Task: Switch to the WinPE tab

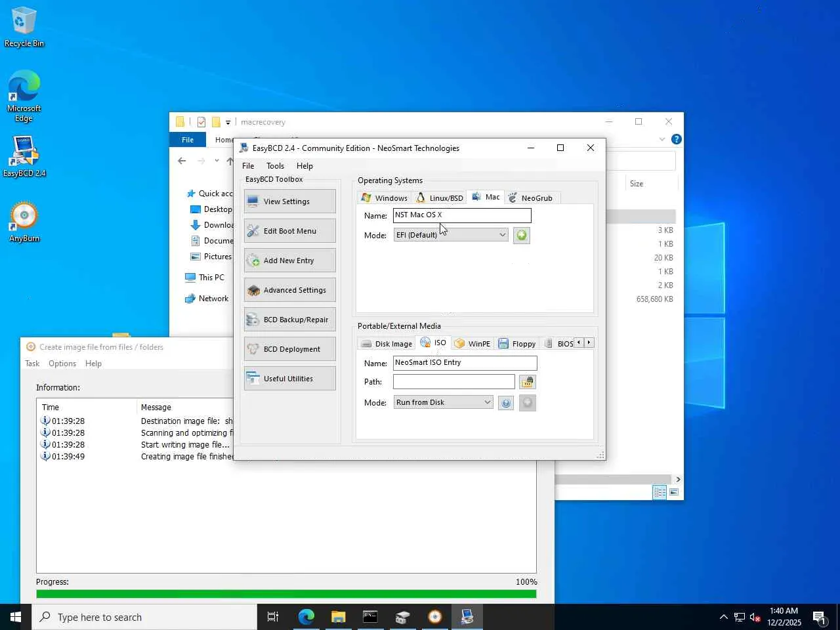Action: tap(472, 343)
